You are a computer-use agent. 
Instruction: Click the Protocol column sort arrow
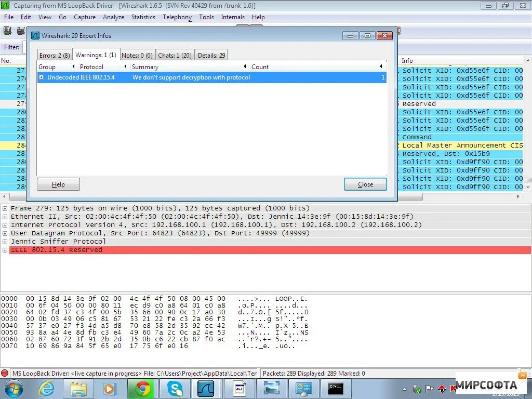[x=126, y=66]
